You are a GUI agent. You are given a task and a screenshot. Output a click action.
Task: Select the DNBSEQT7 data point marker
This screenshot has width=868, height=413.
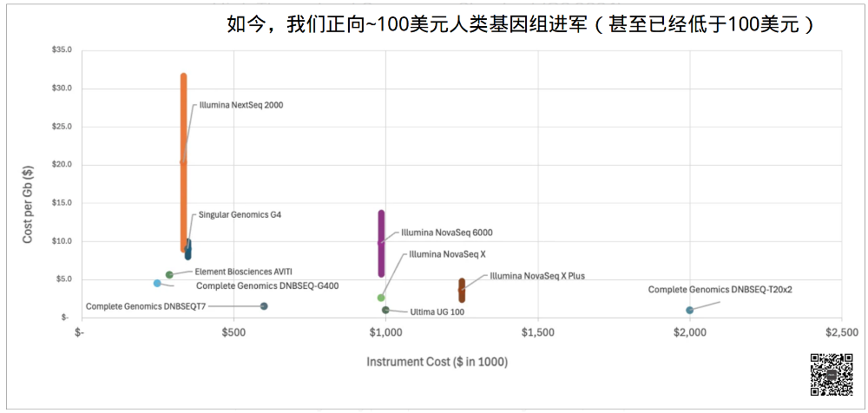coord(264,306)
